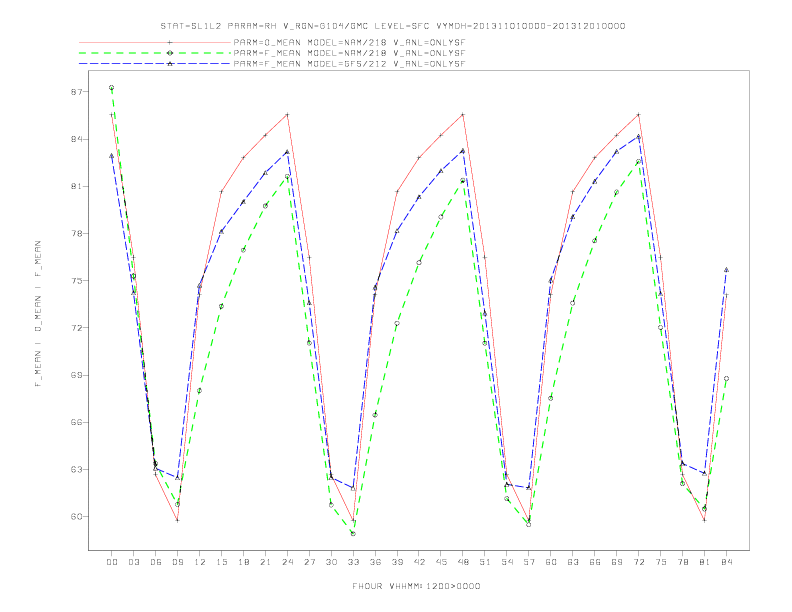The image size is (792, 612).
Task: Click x-axis forecast hour label 75
Action: coord(661,562)
